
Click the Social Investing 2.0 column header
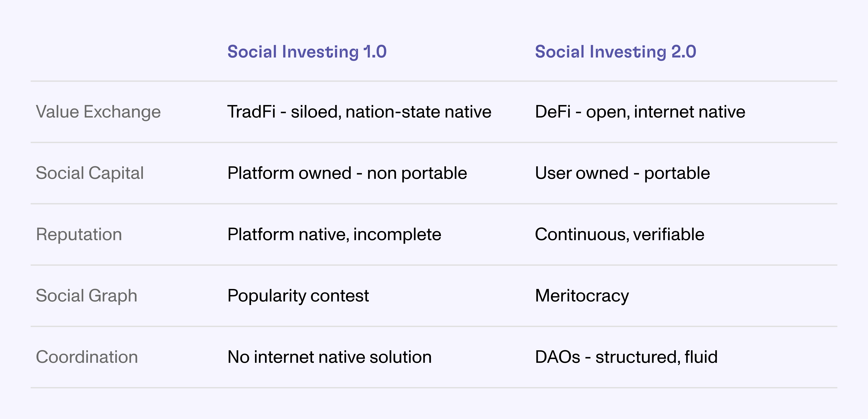pyautogui.click(x=615, y=52)
